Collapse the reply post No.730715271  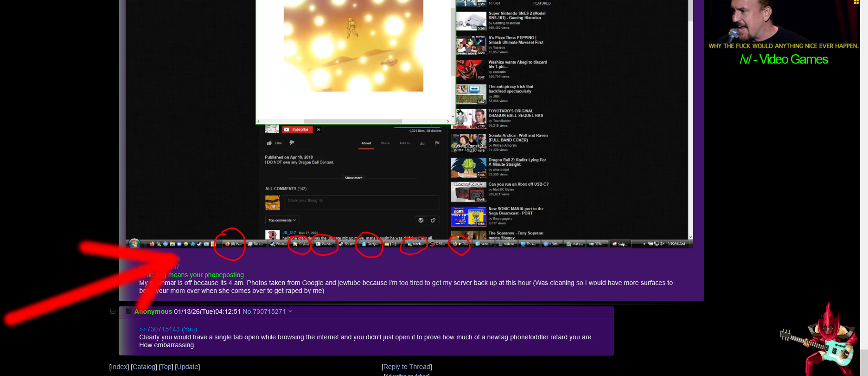click(x=113, y=311)
